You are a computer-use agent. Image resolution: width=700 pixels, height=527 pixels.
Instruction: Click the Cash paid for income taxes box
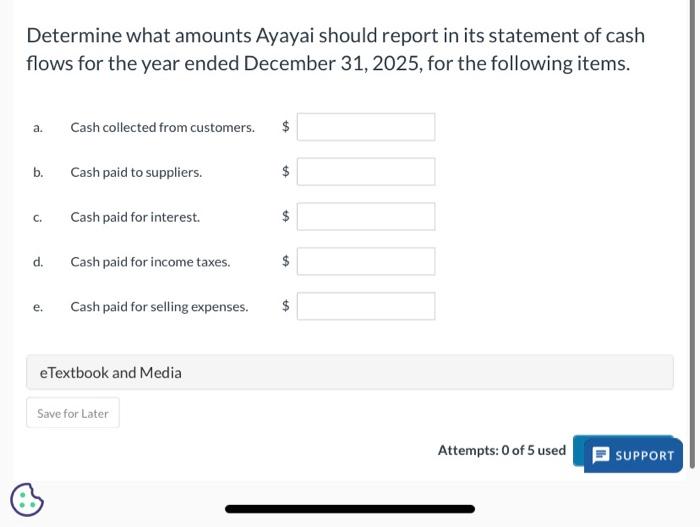coord(366,261)
